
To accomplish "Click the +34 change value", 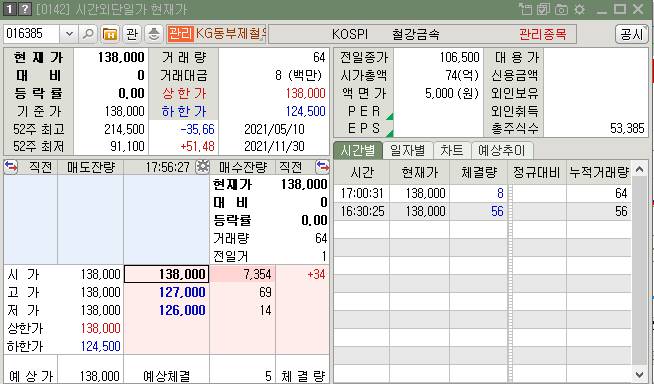I will click(316, 274).
